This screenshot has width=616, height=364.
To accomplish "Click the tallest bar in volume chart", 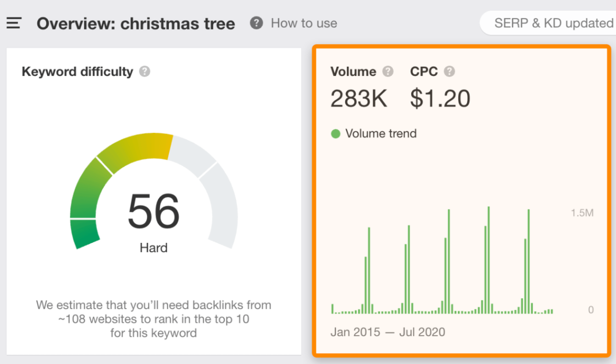I will [489, 260].
